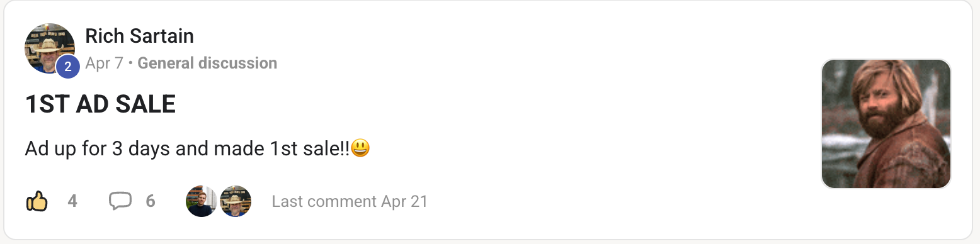Open Rich Sartain's profile avatar
The image size is (980, 244).
[x=50, y=48]
